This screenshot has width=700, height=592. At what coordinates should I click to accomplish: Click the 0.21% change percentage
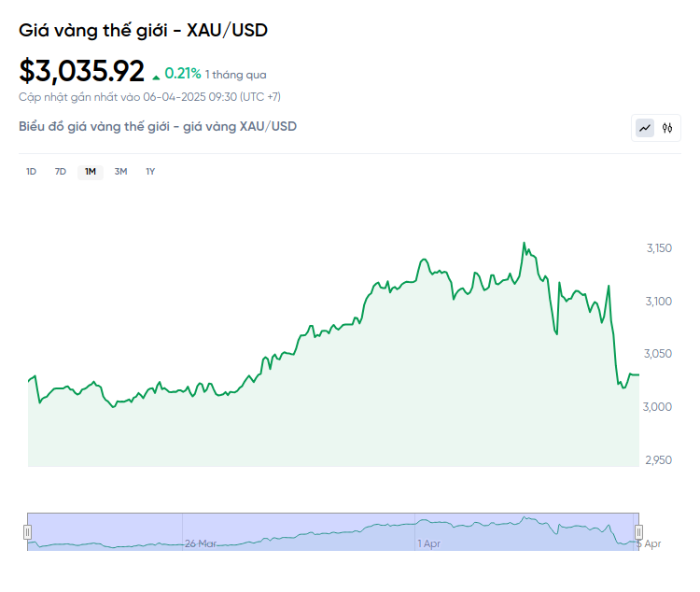[183, 73]
